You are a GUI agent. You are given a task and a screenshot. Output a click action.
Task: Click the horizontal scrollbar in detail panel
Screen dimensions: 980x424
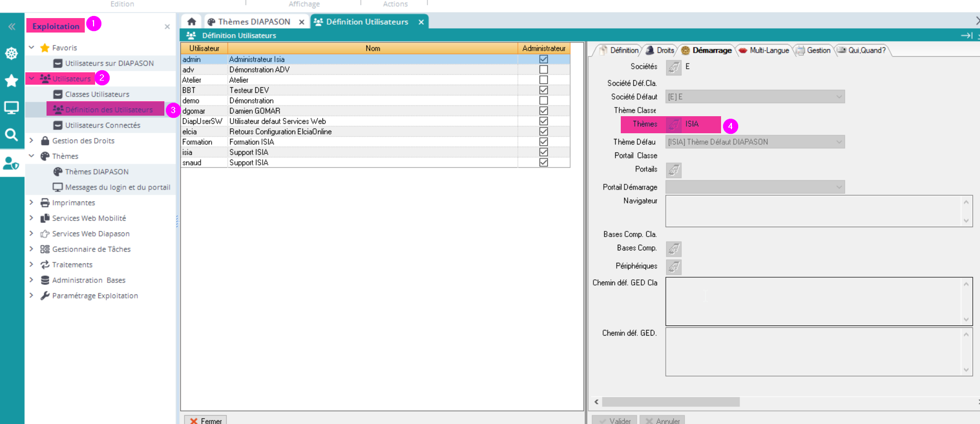[670, 402]
